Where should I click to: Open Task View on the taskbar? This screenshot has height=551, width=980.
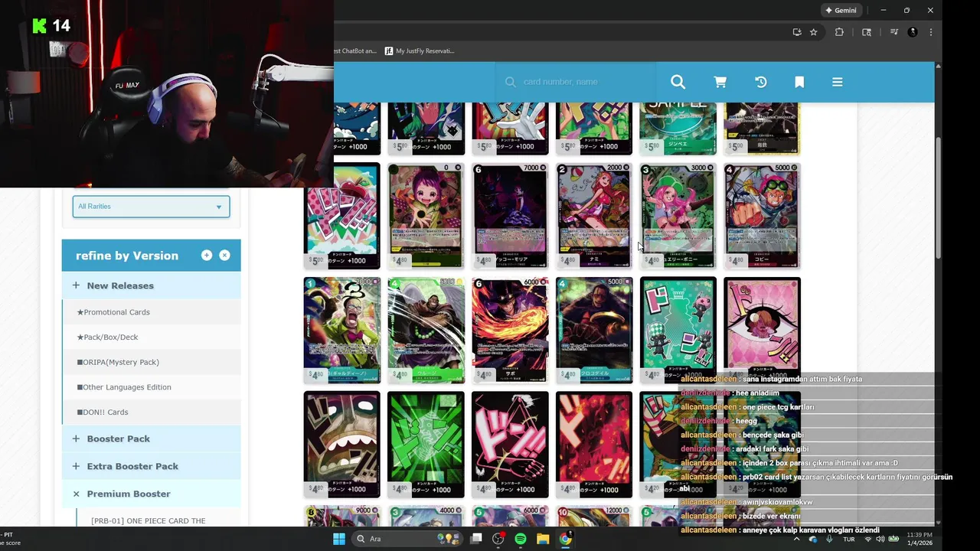coord(476,539)
